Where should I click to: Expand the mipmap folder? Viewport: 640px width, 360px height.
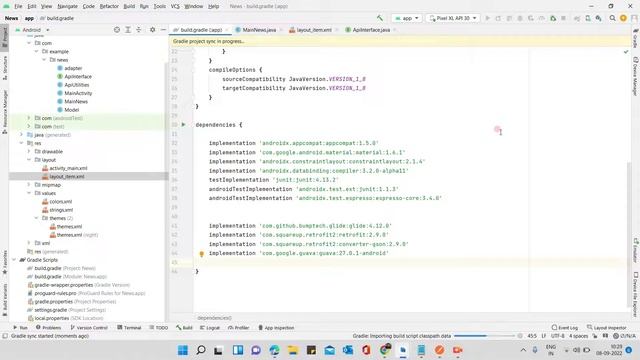coord(29,185)
